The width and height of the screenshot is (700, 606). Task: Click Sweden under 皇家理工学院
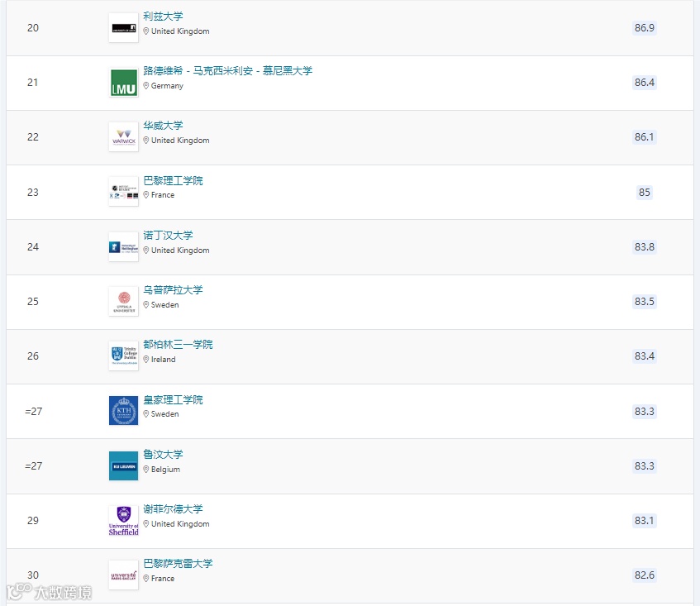coord(164,414)
